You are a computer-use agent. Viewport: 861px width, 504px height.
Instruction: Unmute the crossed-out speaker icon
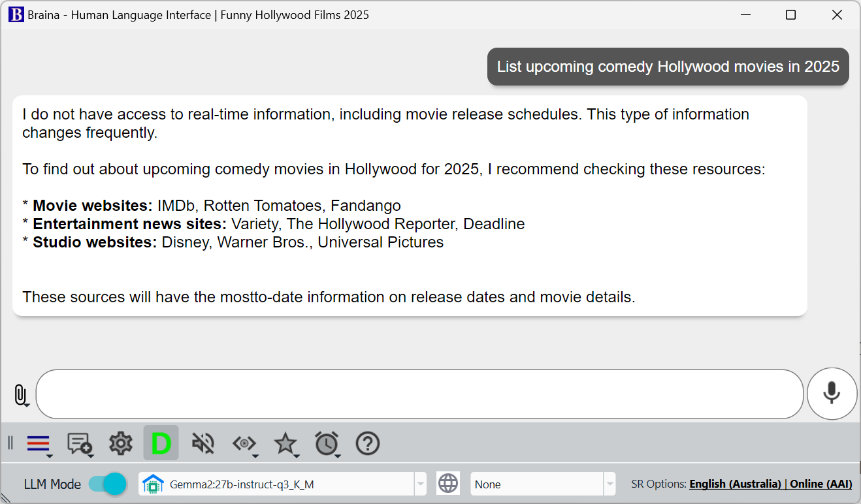coord(203,443)
